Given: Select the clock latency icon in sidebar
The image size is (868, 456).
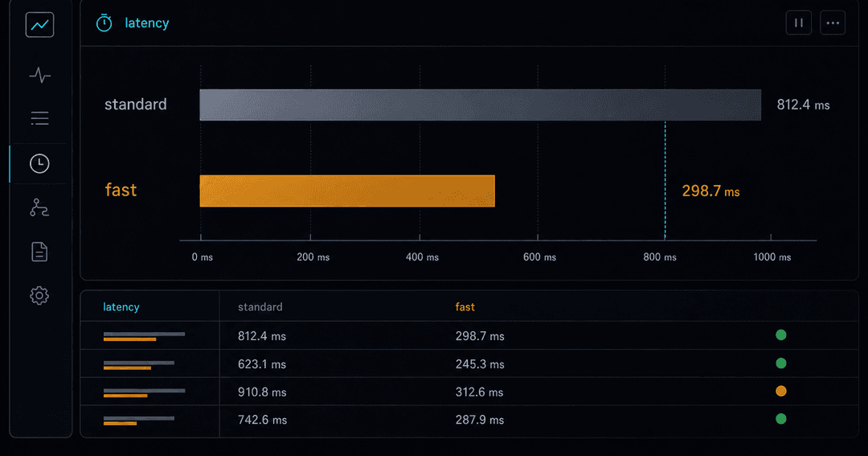Looking at the screenshot, I should (39, 163).
